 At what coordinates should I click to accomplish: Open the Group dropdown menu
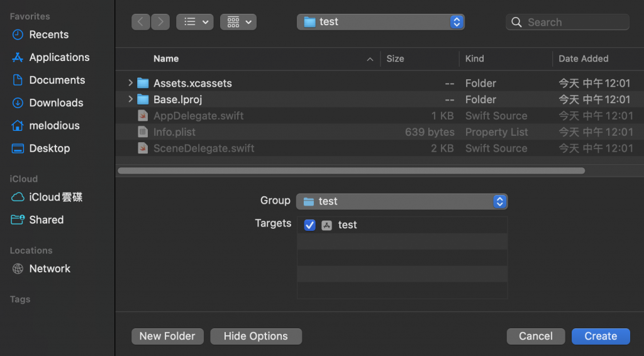[402, 201]
